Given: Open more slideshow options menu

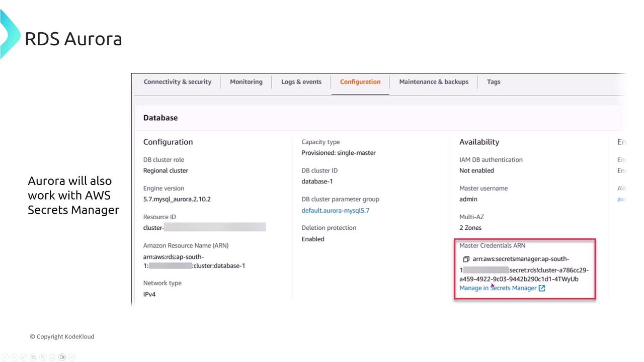Looking at the screenshot, I should [71, 357].
